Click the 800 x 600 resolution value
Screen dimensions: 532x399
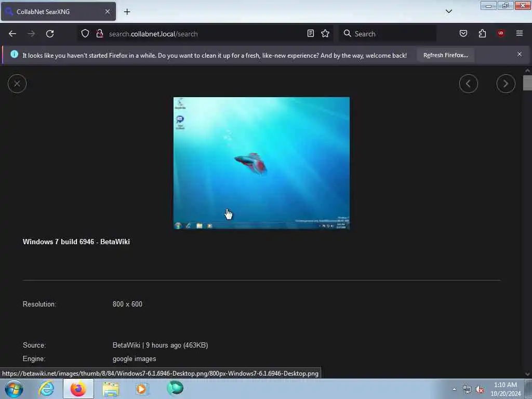[x=128, y=304]
